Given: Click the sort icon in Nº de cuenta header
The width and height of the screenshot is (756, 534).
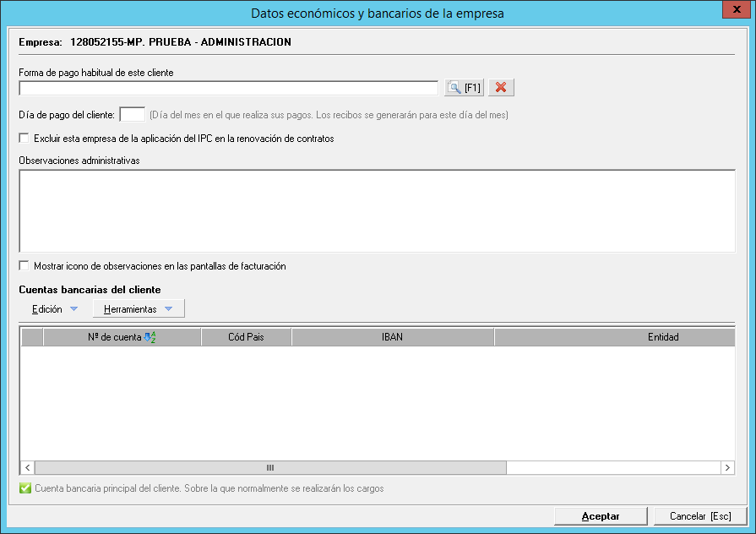Looking at the screenshot, I should tap(150, 337).
